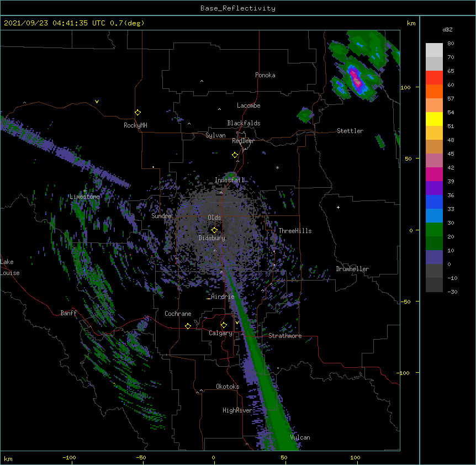The height and width of the screenshot is (465, 476).
Task: Select the Banff label
Action: click(68, 313)
